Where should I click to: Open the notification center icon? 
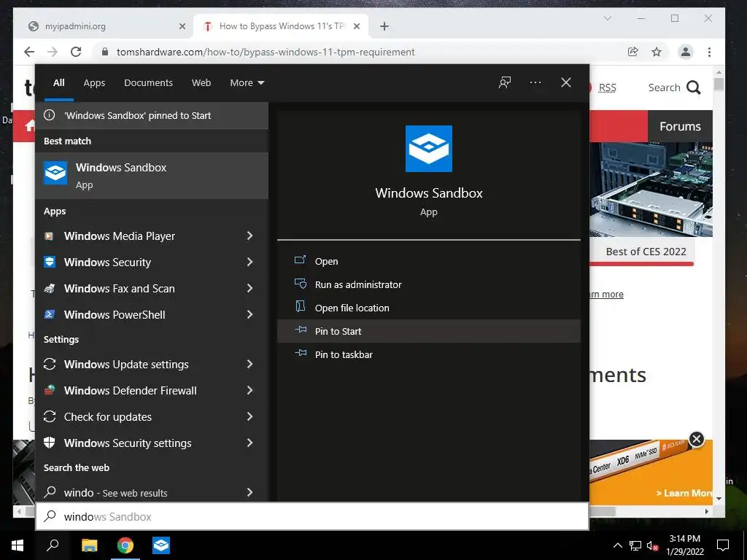click(723, 545)
